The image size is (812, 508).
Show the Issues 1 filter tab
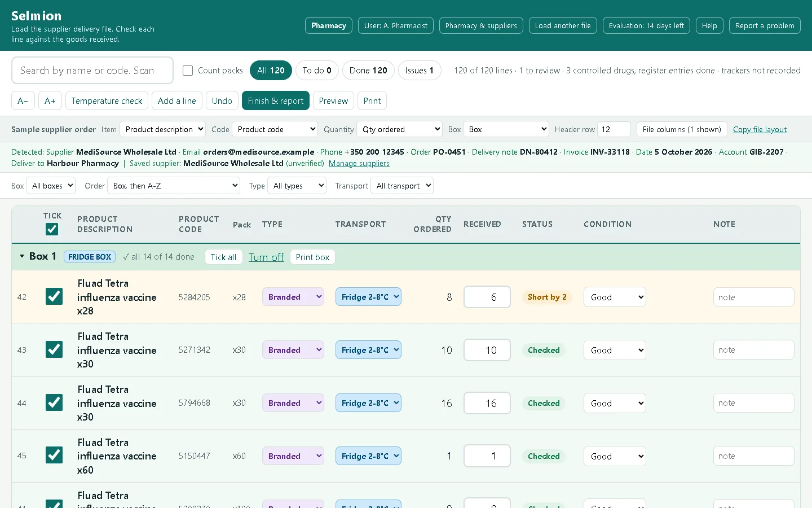click(x=420, y=71)
